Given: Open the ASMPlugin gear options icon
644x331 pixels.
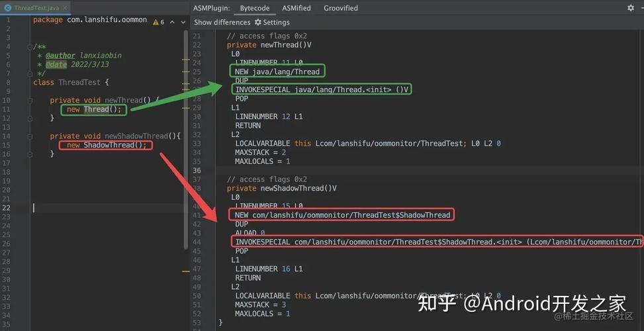Looking at the screenshot, I should 631,8.
